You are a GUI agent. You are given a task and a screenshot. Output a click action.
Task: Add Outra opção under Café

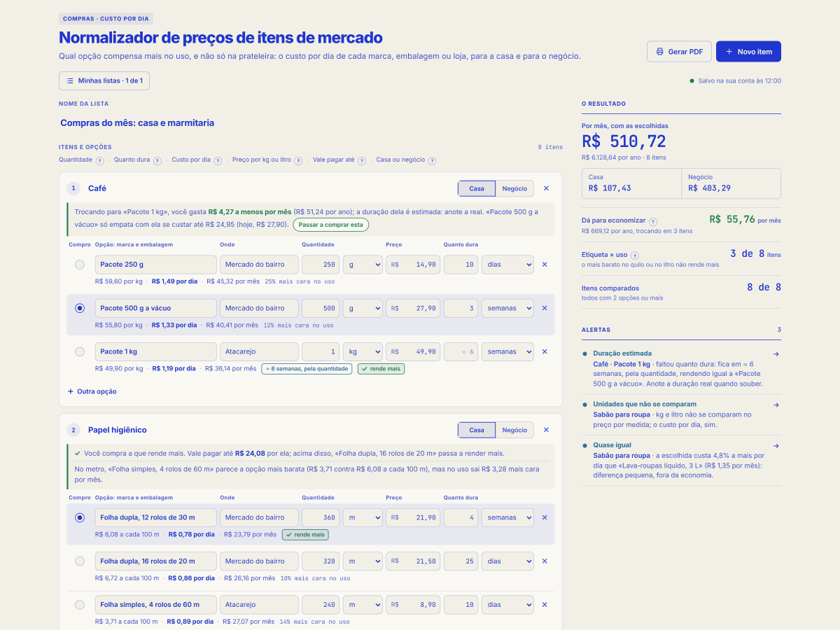pyautogui.click(x=92, y=391)
